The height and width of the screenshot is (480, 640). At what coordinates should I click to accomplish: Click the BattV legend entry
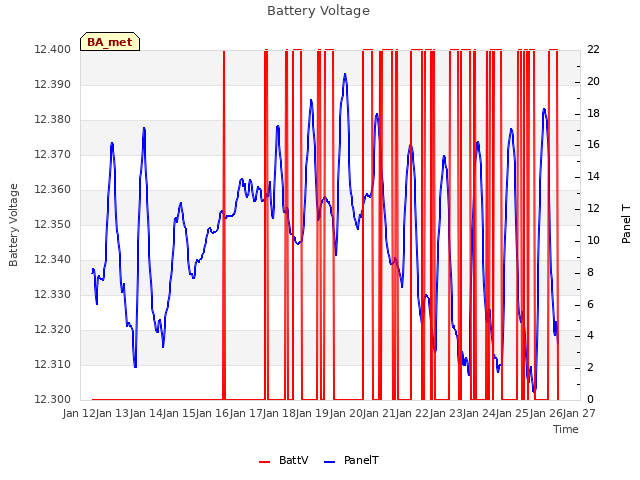(284, 460)
